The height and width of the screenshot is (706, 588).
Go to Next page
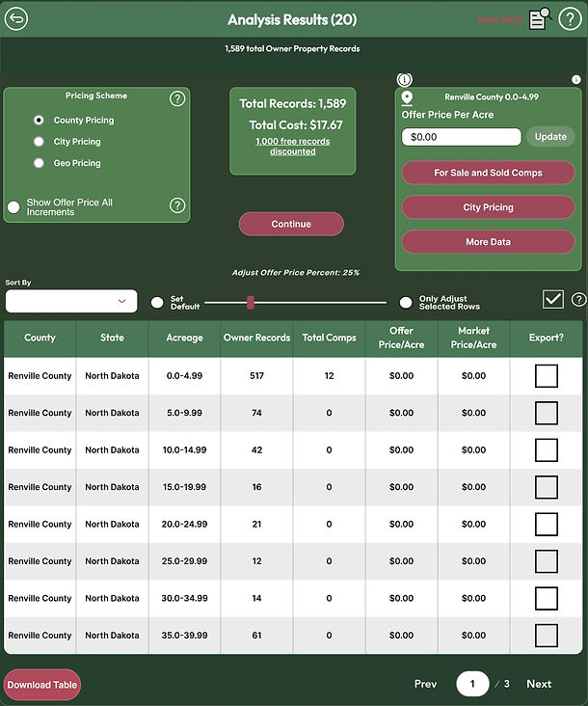pyautogui.click(x=539, y=684)
